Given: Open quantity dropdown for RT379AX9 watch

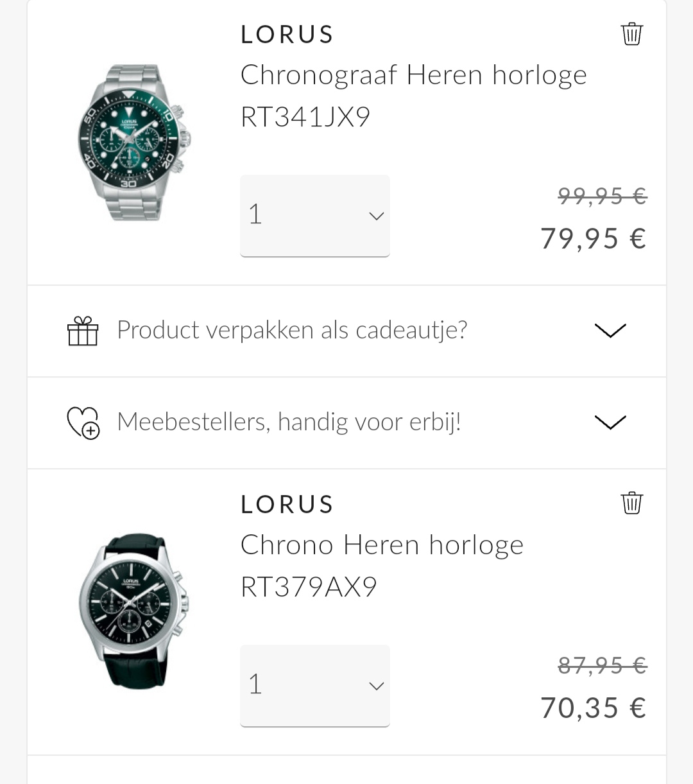Looking at the screenshot, I should tap(315, 686).
